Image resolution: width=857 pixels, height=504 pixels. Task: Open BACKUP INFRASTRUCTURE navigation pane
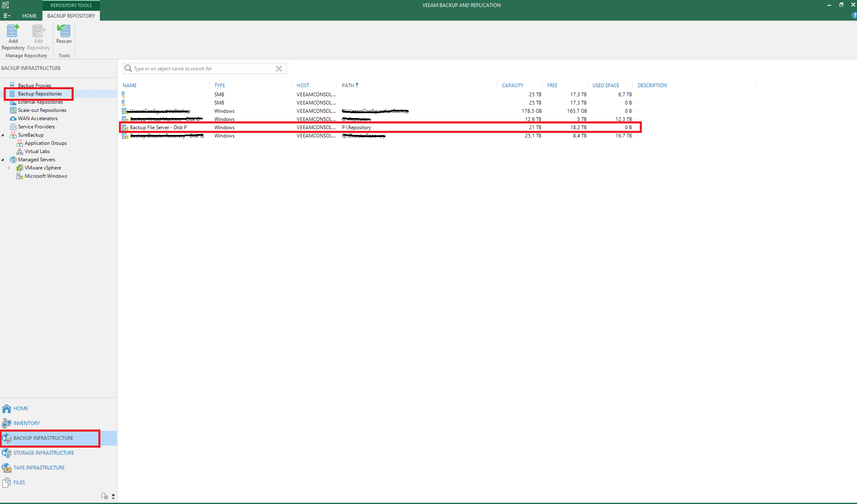58,438
